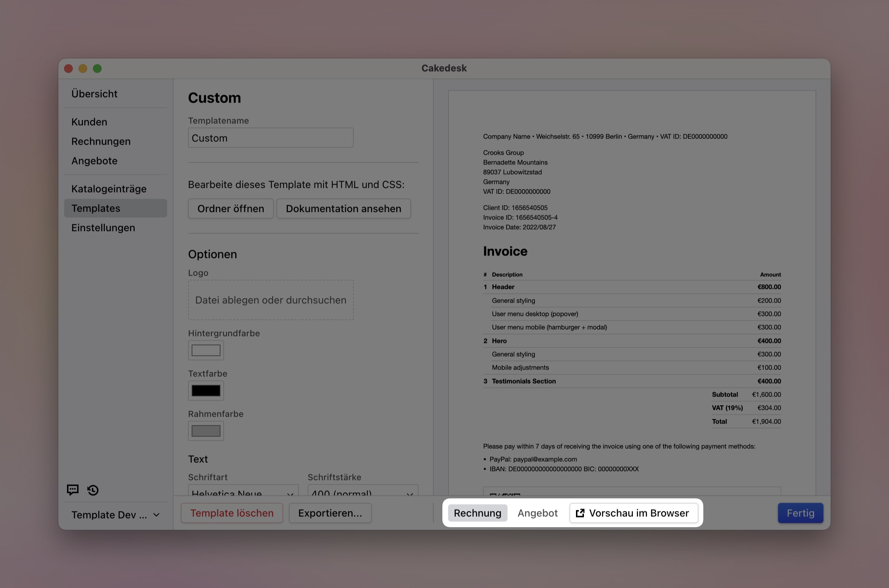Open the Übersicht section
The image size is (889, 588).
(94, 94)
